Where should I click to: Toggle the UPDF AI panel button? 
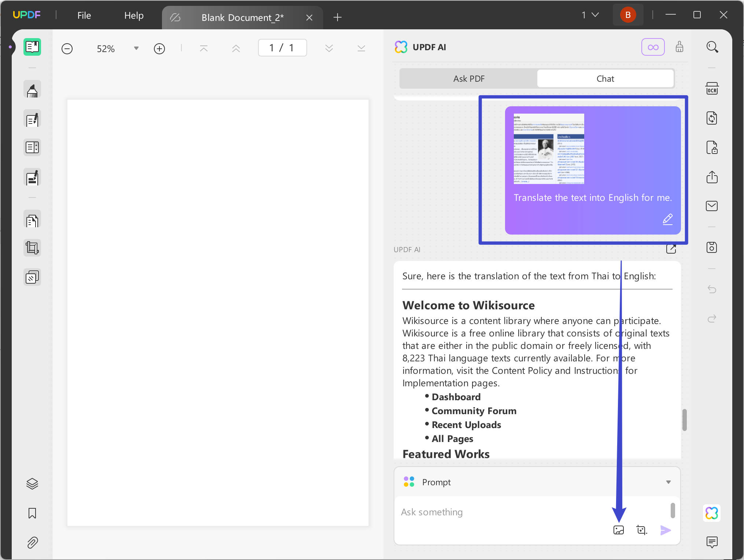pos(711,513)
